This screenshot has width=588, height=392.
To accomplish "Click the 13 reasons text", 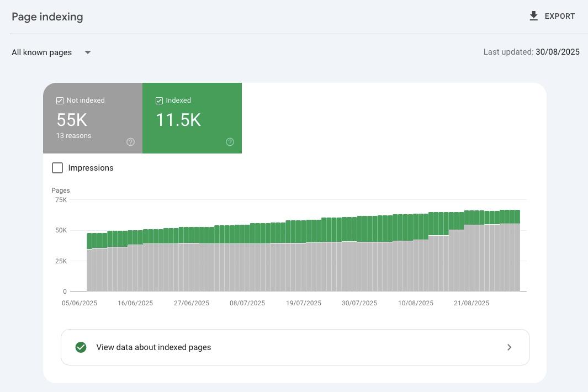I will coord(73,135).
